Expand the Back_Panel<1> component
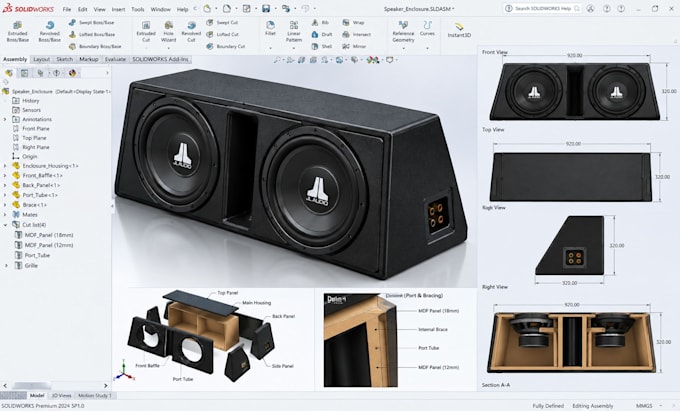The width and height of the screenshot is (680, 411). pyautogui.click(x=5, y=185)
